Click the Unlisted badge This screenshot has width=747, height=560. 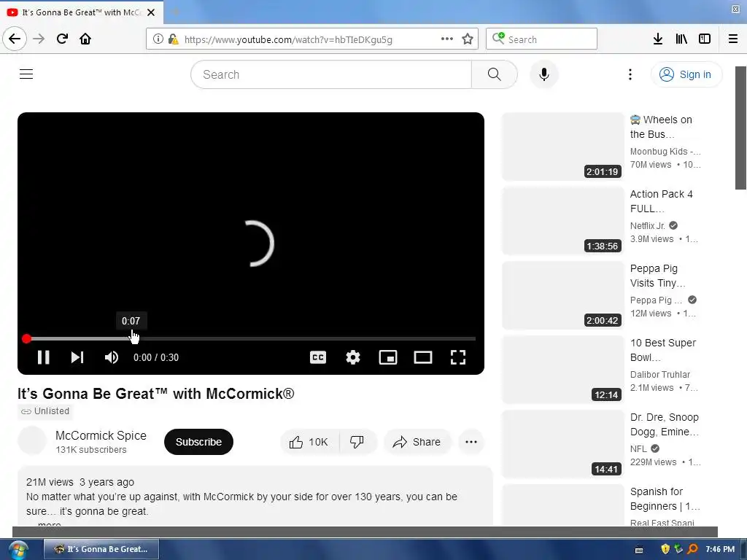45,411
